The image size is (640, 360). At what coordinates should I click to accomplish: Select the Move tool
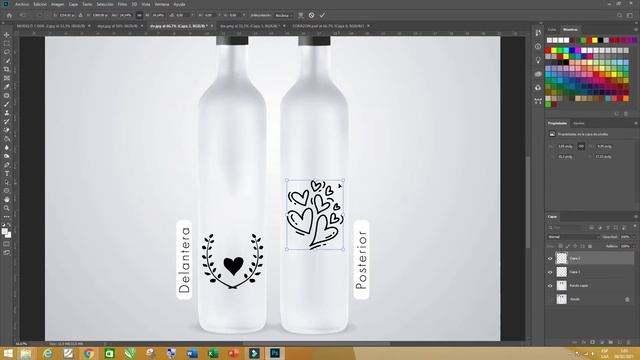[x=7, y=35]
